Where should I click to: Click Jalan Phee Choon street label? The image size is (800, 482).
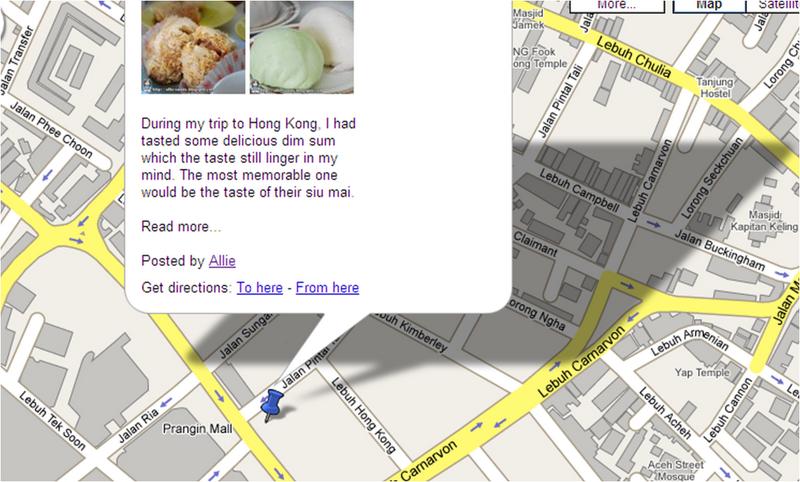tap(51, 131)
